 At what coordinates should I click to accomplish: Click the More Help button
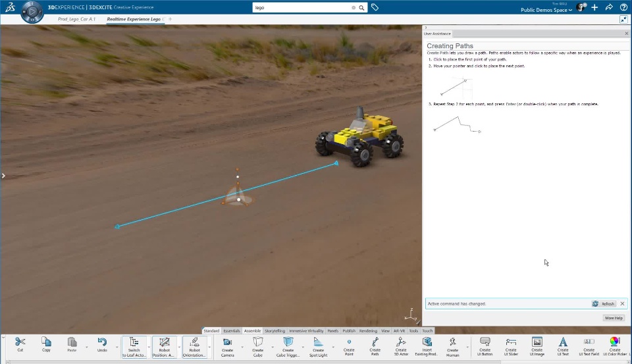[613, 318]
